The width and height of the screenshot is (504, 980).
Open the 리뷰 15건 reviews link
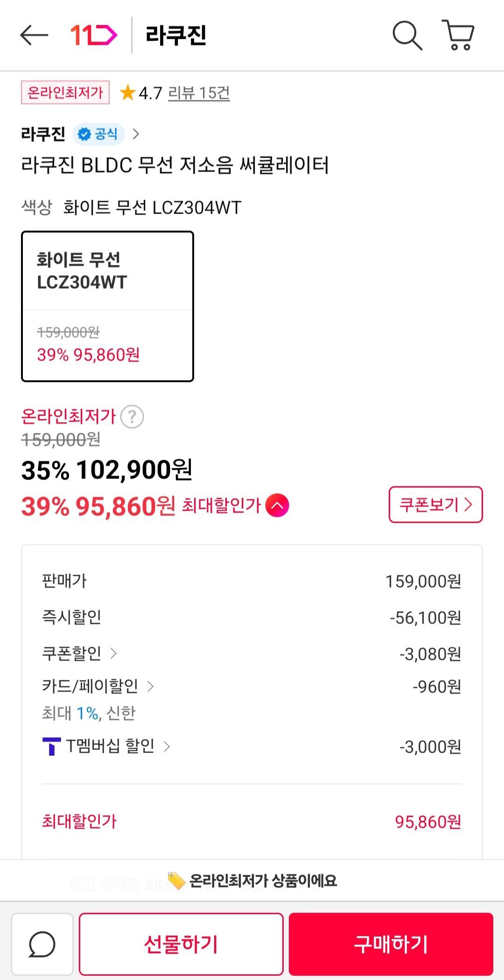[199, 93]
